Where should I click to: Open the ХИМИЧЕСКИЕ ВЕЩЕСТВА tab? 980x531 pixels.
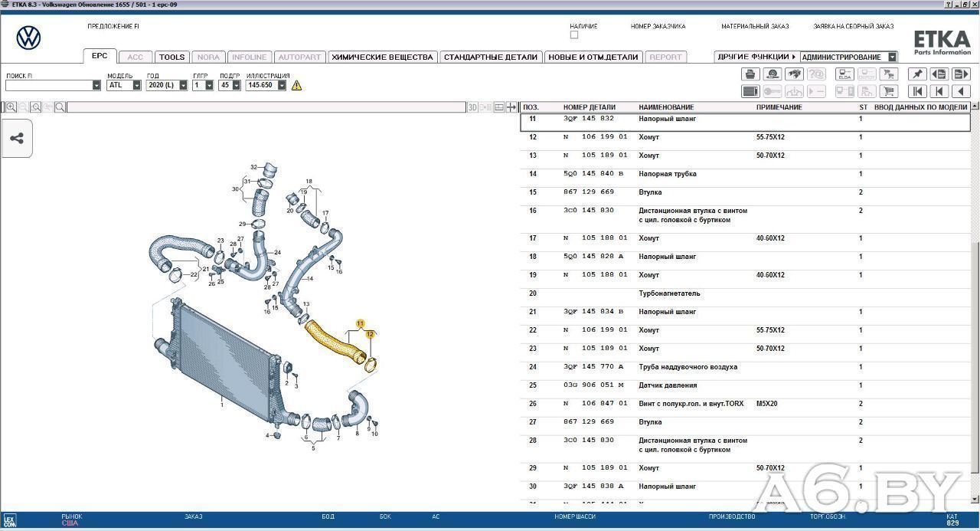click(382, 57)
